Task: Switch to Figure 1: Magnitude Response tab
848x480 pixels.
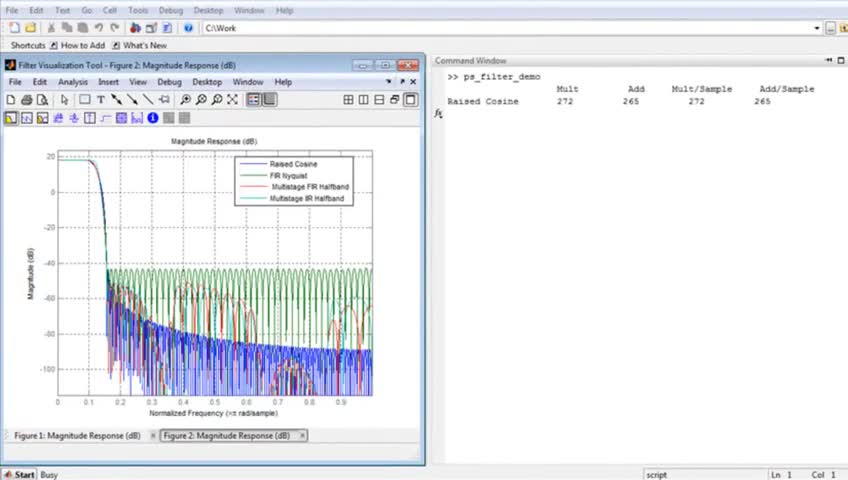Action: tap(77, 435)
